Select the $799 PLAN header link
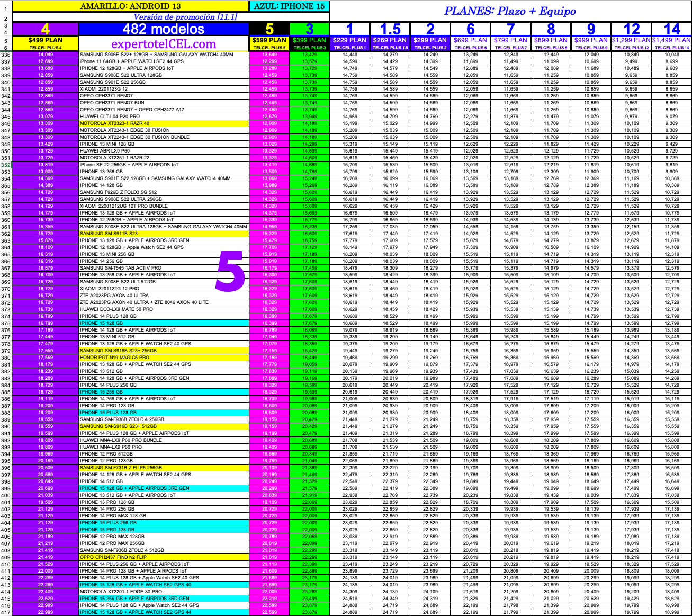The image size is (692, 616). click(511, 40)
